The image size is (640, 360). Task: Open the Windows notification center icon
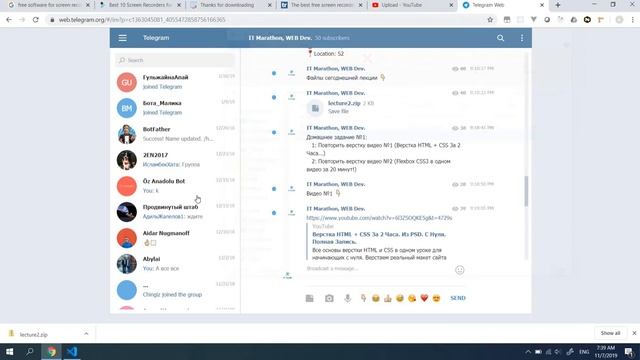629,351
